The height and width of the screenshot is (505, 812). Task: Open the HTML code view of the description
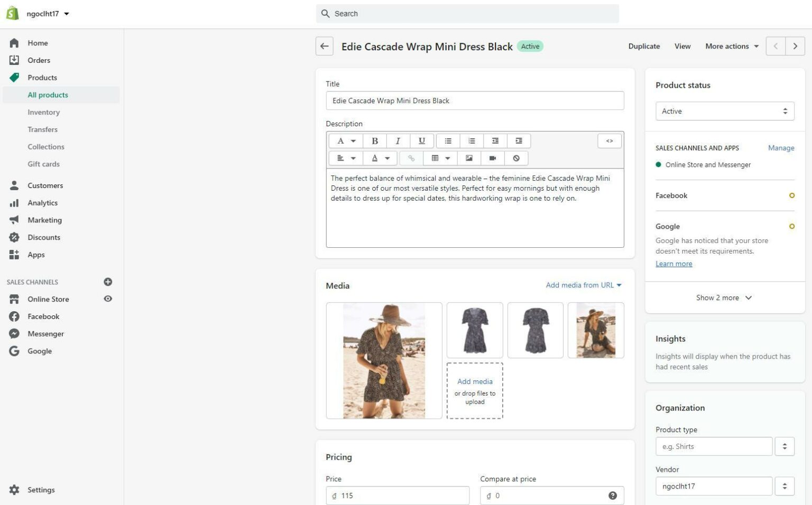click(609, 141)
